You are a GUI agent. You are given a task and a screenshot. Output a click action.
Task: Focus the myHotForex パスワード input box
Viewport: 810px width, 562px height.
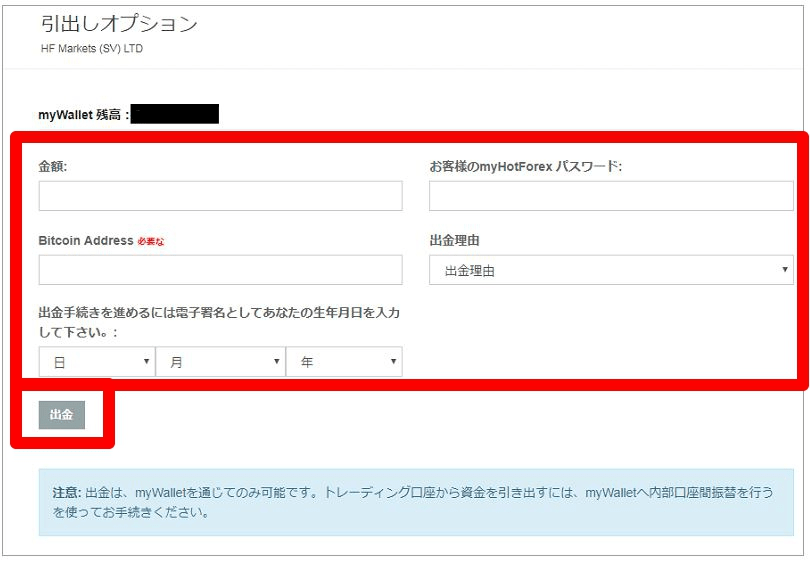click(610, 196)
